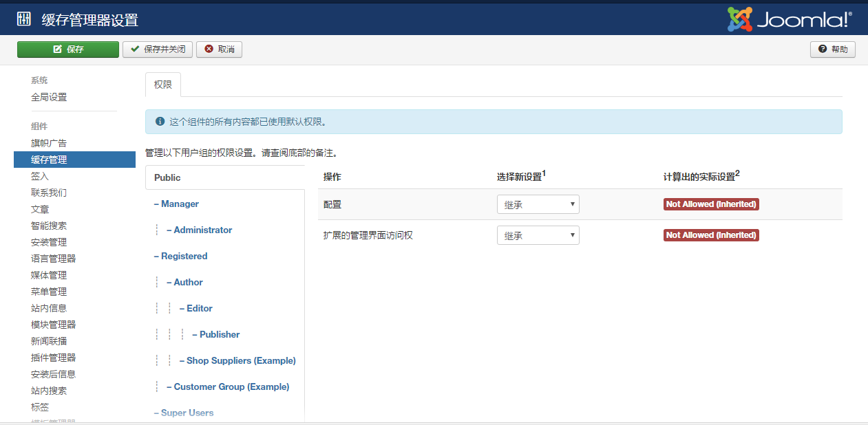
Task: Click the cache manager icon in the page header
Action: (24, 19)
